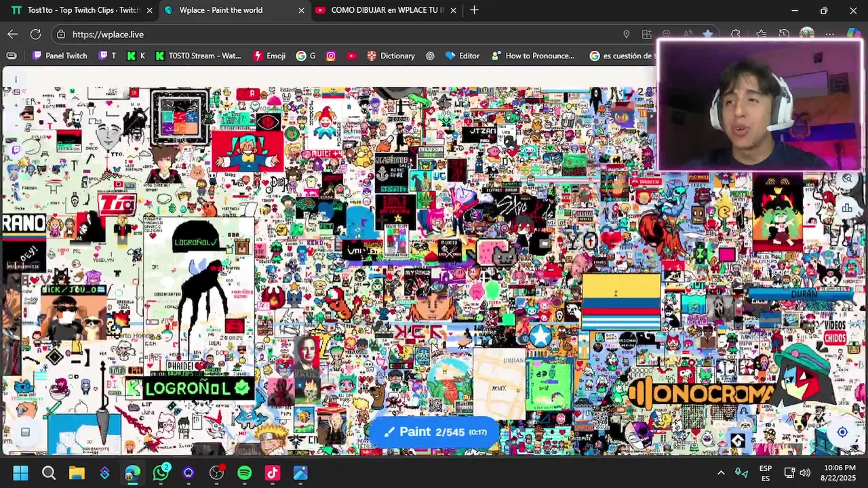The width and height of the screenshot is (868, 488).
Task: Focus the address bar showing https://wplace.live
Action: coord(339,34)
